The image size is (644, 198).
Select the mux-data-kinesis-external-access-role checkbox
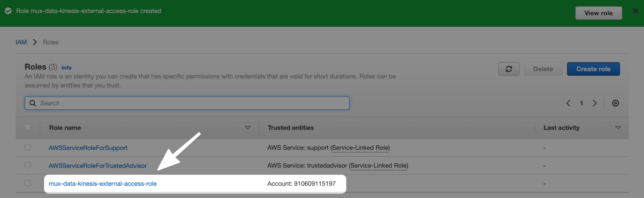coord(28,183)
